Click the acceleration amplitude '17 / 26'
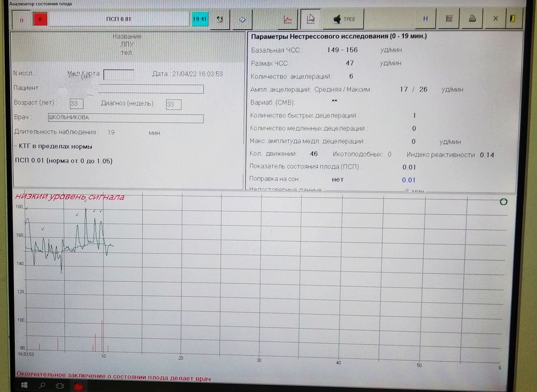537x392 pixels. click(413, 89)
